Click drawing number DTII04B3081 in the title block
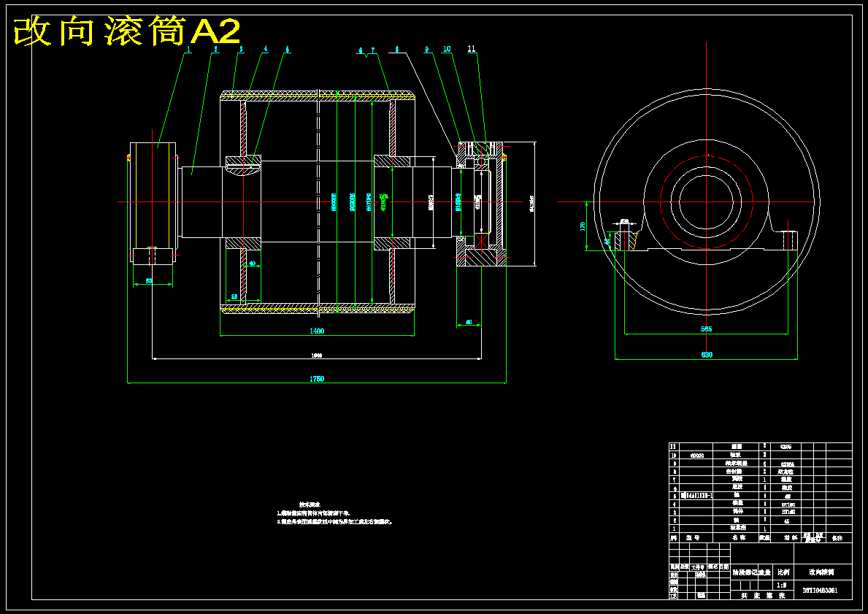 tap(821, 591)
